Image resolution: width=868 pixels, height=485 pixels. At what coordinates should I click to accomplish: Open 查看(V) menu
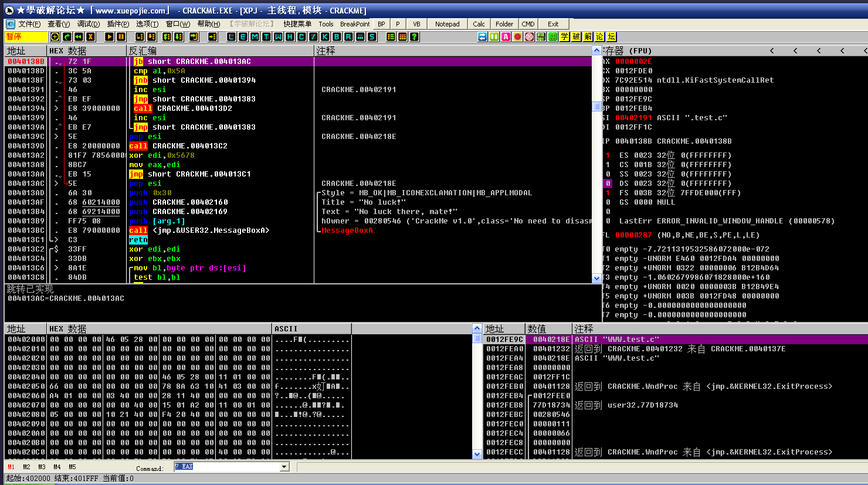[59, 24]
